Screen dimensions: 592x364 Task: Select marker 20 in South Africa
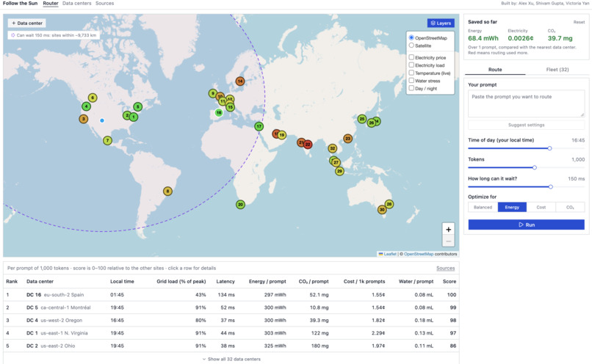240,205
